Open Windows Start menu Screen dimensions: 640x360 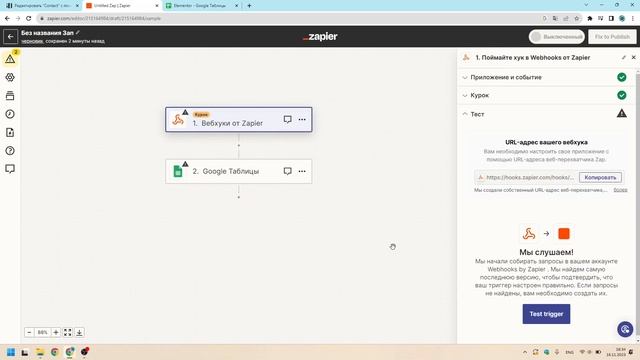click(11, 352)
